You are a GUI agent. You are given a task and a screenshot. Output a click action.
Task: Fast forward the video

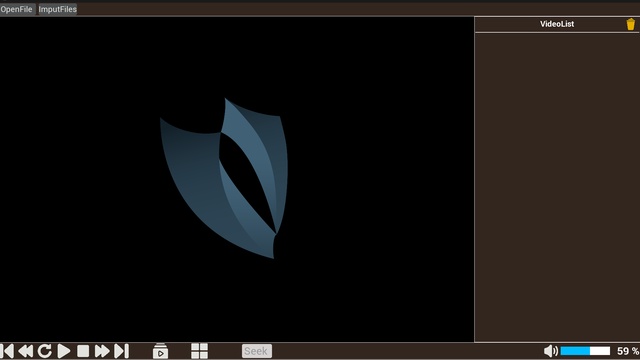pos(102,351)
